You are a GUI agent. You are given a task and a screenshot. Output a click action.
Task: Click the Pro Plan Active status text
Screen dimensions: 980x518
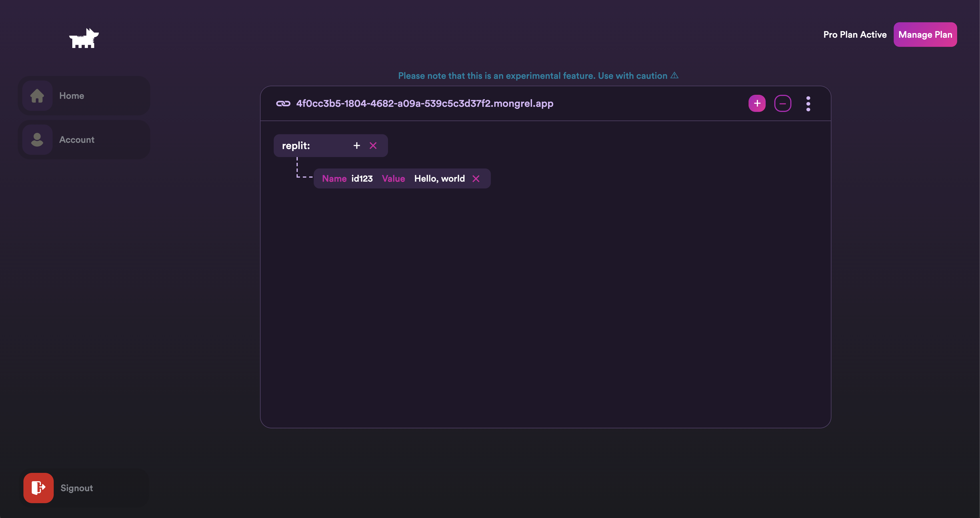(855, 35)
